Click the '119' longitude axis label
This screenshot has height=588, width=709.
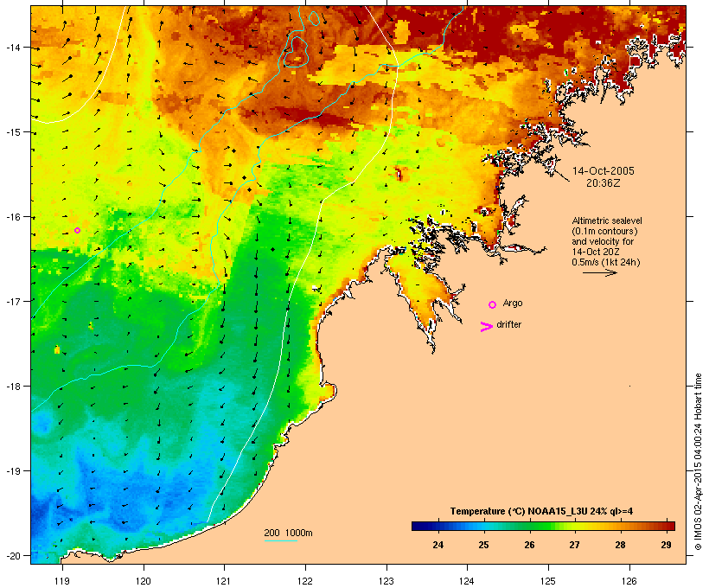point(62,581)
